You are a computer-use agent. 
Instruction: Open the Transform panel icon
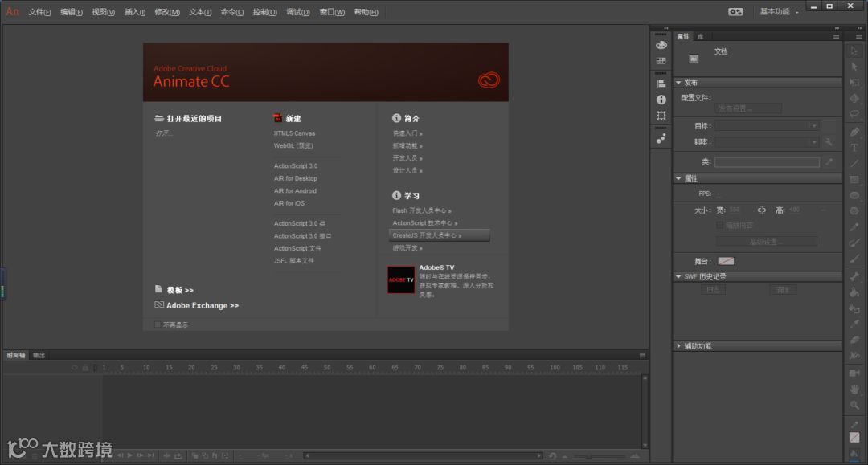[x=661, y=116]
